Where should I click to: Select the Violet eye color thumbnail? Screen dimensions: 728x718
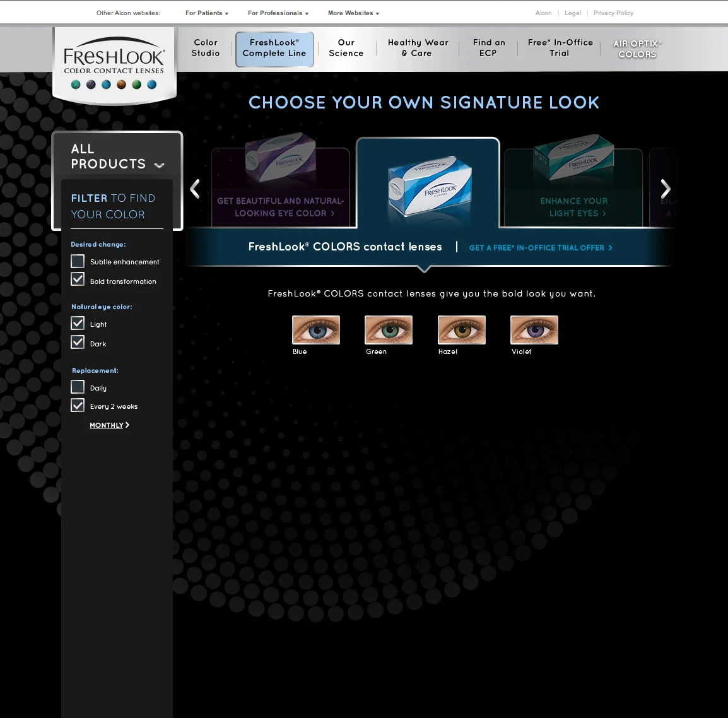(x=534, y=330)
